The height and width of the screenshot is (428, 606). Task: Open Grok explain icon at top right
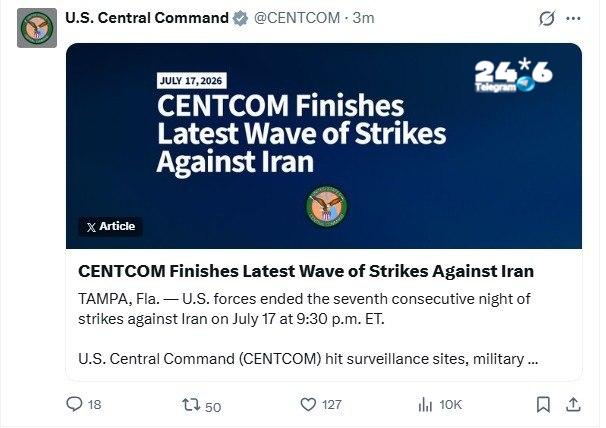547,18
